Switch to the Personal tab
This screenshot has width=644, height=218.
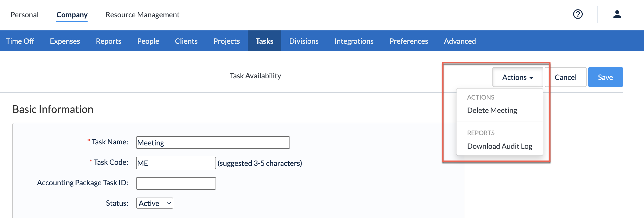coord(24,15)
